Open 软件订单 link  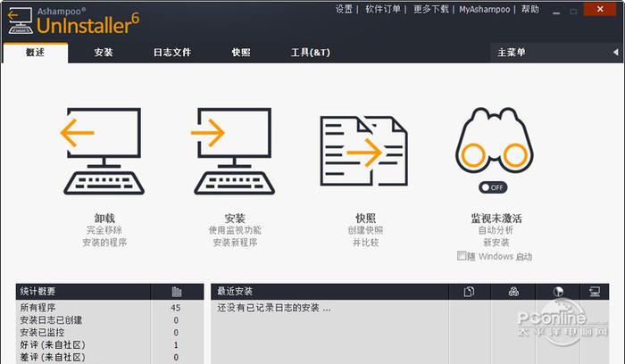coord(383,9)
